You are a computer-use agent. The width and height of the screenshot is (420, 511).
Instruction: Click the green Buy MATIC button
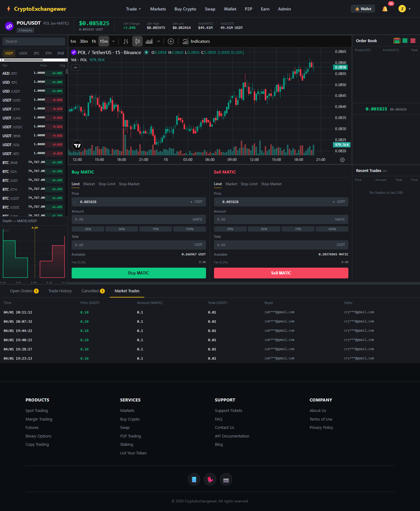[x=139, y=273]
